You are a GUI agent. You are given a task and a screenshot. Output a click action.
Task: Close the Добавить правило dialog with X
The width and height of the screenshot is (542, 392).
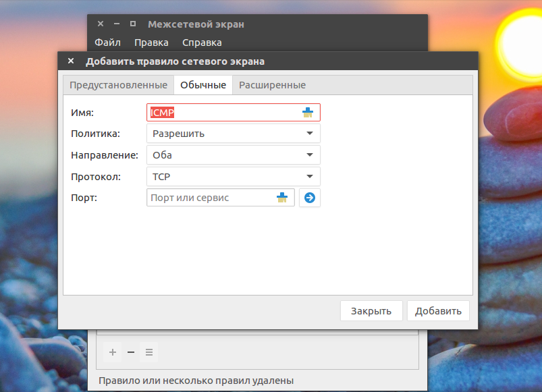coord(71,61)
